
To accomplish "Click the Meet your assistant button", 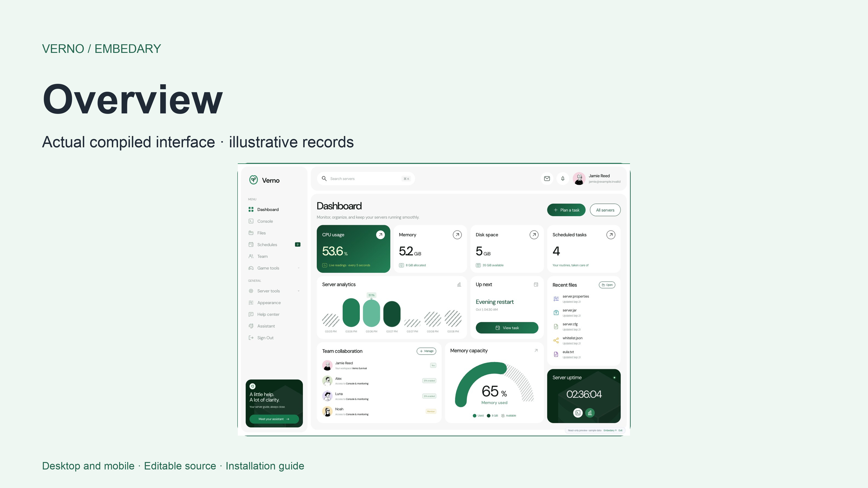I will 274,419.
